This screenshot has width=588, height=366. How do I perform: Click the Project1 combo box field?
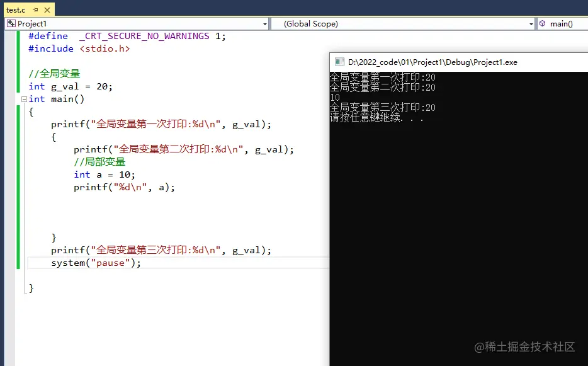coord(137,24)
